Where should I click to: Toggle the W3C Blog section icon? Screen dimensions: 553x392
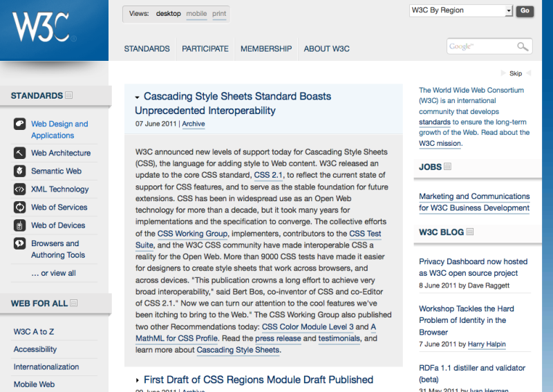coord(470,232)
